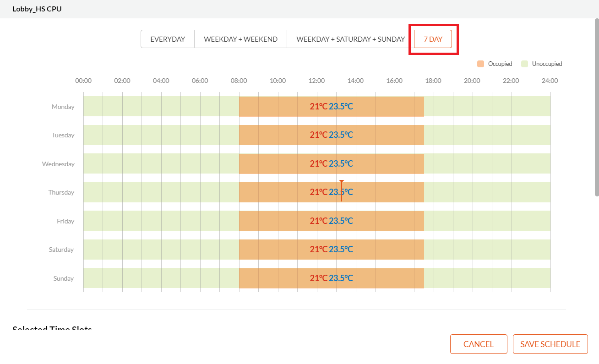Click Sunday's unoccupied evening block
The image size is (599, 364).
coord(487,278)
